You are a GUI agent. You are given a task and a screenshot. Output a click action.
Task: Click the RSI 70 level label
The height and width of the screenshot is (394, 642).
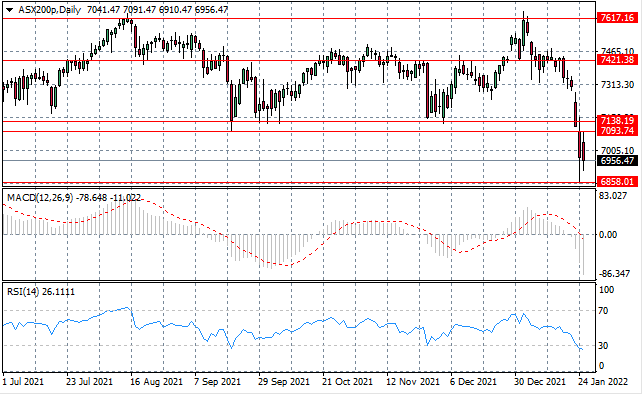603,311
